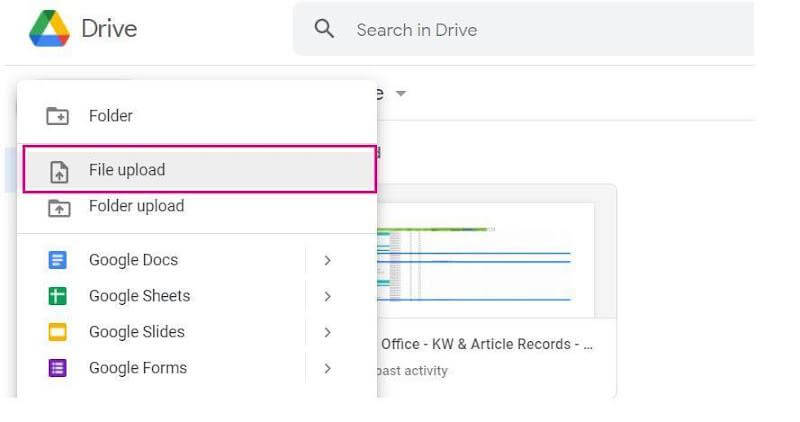Expand the Google Docs submenu arrow

point(327,260)
